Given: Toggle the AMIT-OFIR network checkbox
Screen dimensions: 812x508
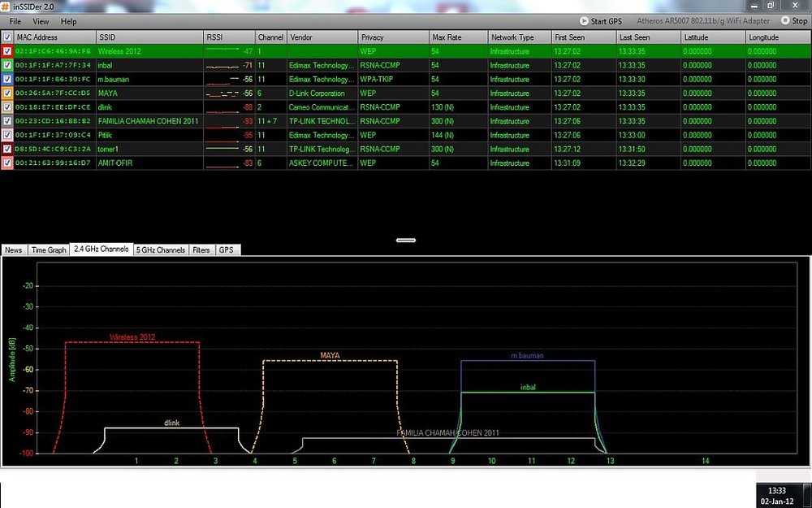Looking at the screenshot, I should coord(7,163).
